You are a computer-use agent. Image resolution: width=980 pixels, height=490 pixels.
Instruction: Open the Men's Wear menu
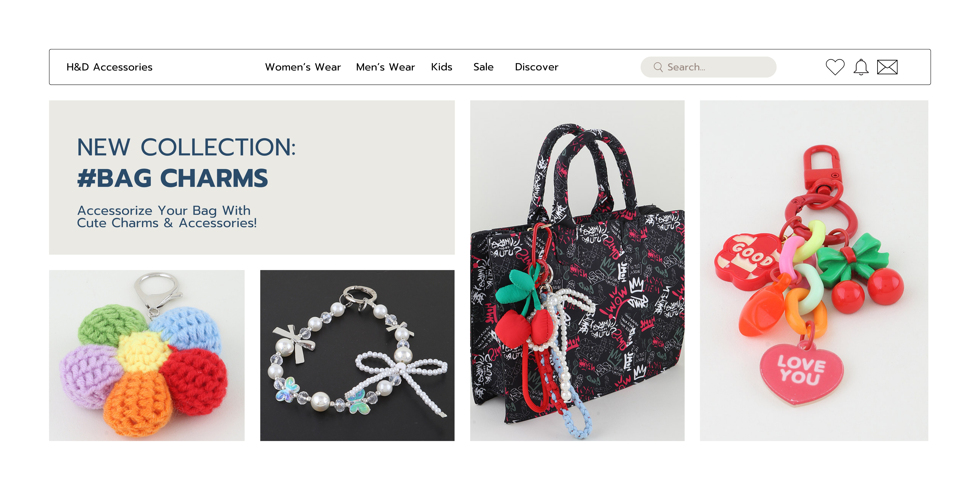point(385,67)
